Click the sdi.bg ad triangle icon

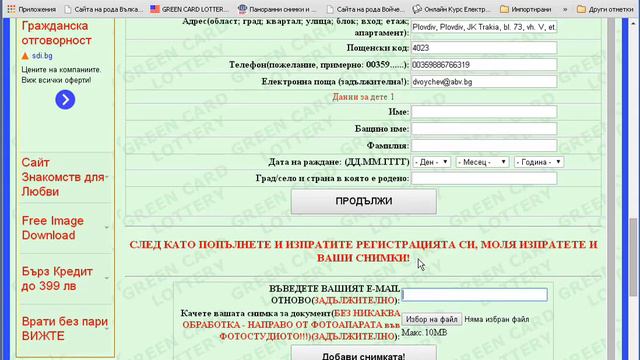coord(25,56)
